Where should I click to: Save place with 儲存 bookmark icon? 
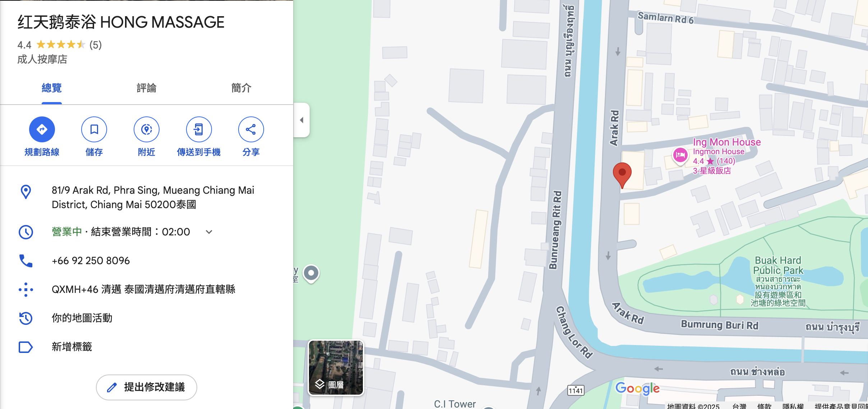[x=94, y=129]
